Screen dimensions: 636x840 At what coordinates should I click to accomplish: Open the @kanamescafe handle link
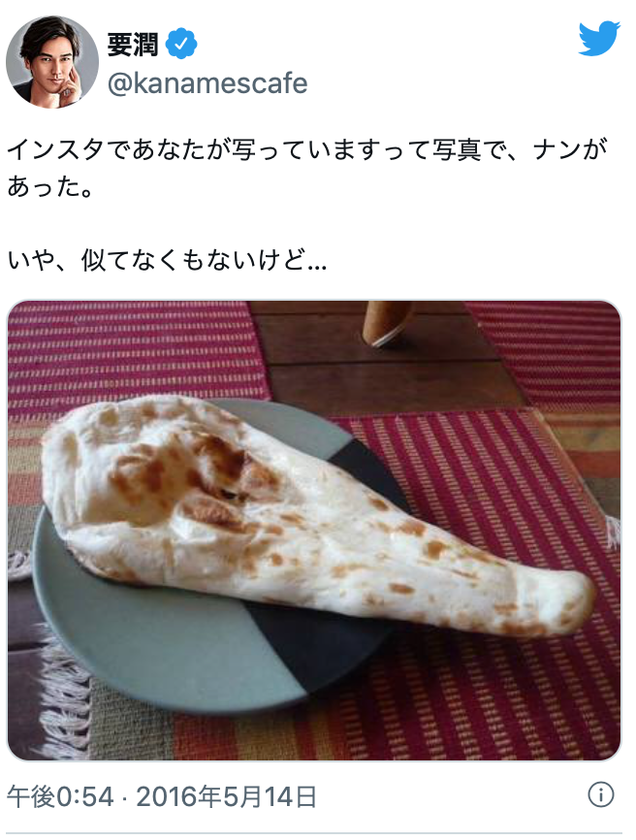pyautogui.click(x=207, y=83)
